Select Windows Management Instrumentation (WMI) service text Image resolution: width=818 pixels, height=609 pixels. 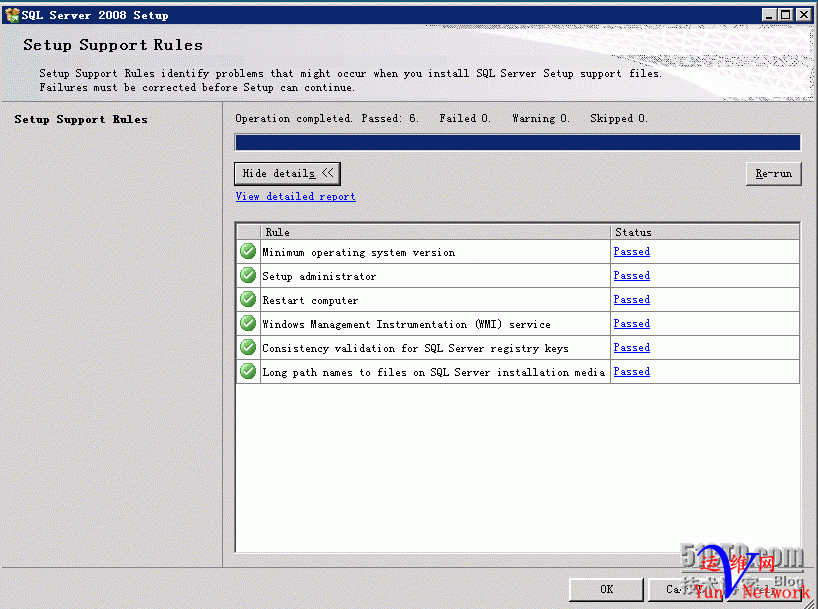click(406, 325)
